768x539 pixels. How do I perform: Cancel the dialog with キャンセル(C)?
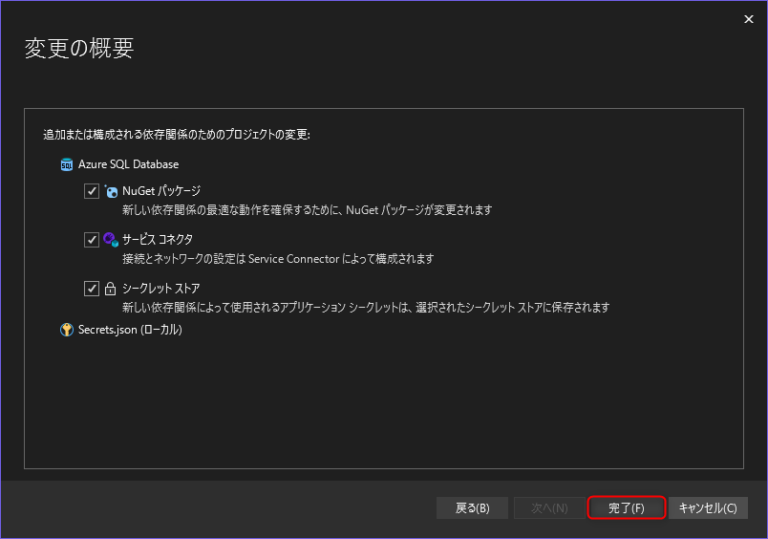point(707,508)
